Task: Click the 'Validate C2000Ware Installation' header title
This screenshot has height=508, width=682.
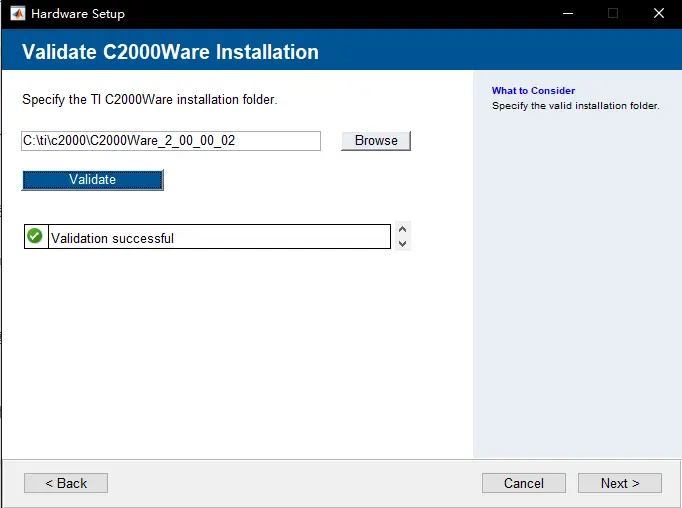Action: [x=170, y=52]
